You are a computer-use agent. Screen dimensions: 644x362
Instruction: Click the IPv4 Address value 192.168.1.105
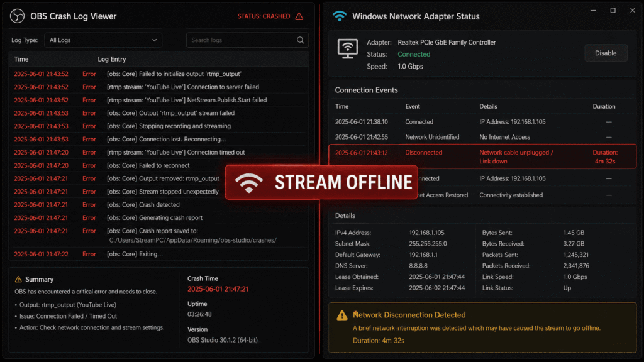(x=426, y=233)
